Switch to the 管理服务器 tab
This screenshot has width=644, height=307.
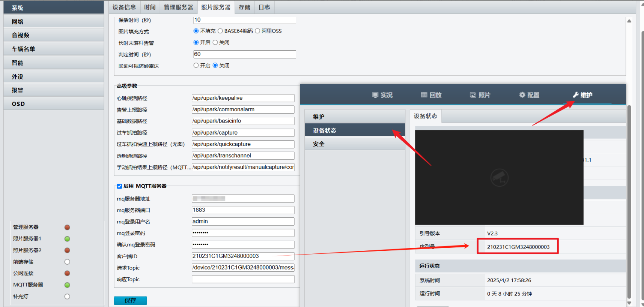click(178, 7)
